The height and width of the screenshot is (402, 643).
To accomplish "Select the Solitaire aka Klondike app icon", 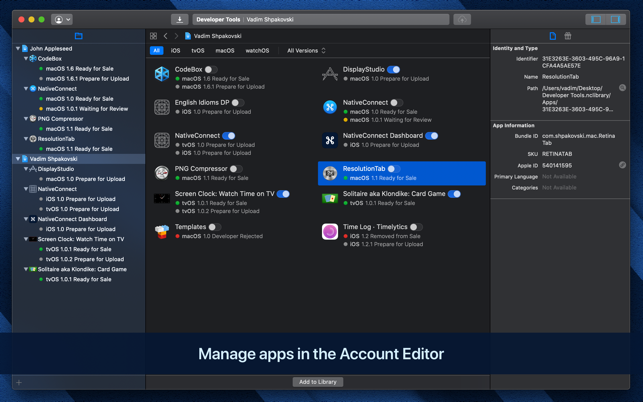I will (x=330, y=199).
